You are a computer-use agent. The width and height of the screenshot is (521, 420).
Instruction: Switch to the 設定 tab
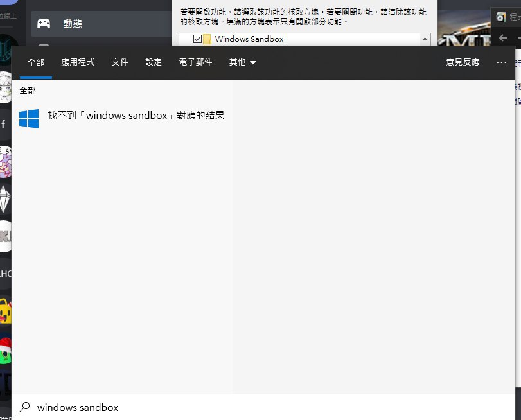pos(153,62)
